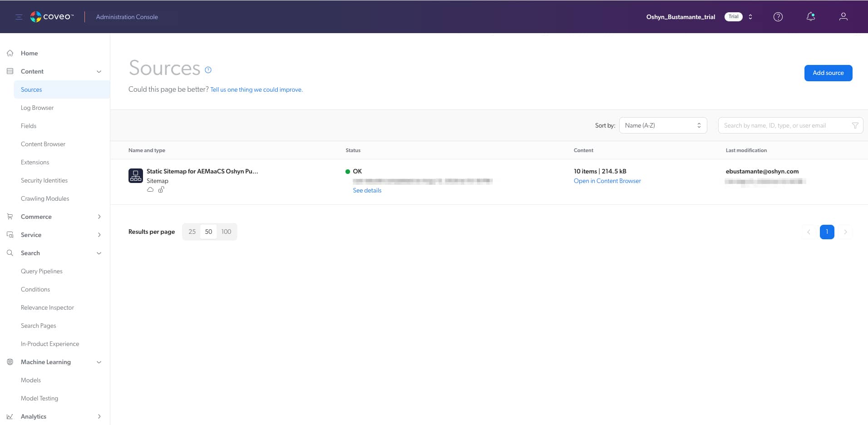This screenshot has width=868, height=425.
Task: Open the Log Browser page
Action: [37, 108]
